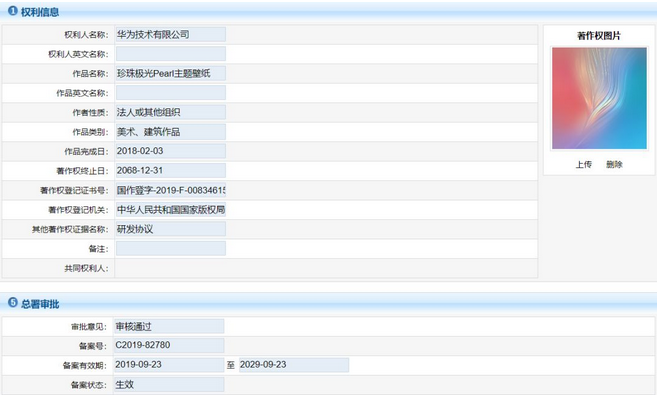The width and height of the screenshot is (658, 397).
Task: Click the empty 备注 input field
Action: (171, 248)
